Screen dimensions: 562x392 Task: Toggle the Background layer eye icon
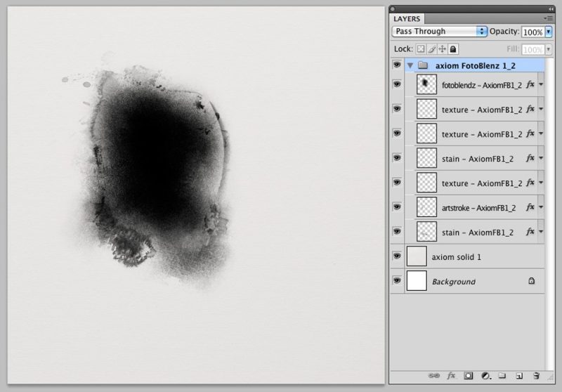[397, 280]
